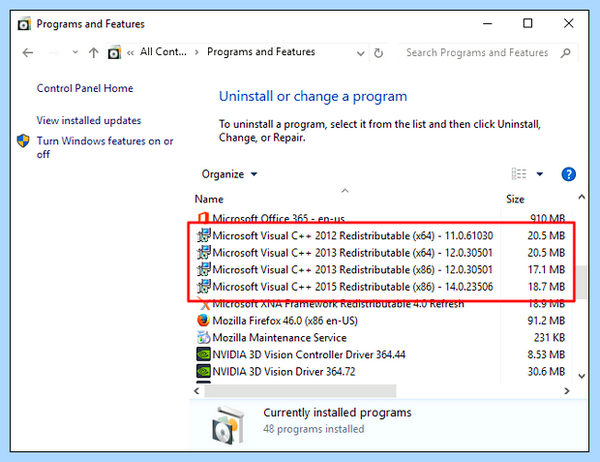Screen dimensions: 600x462
Task: Select Visual C++ 2013 Redistributable (x86) row
Action: tap(380, 269)
